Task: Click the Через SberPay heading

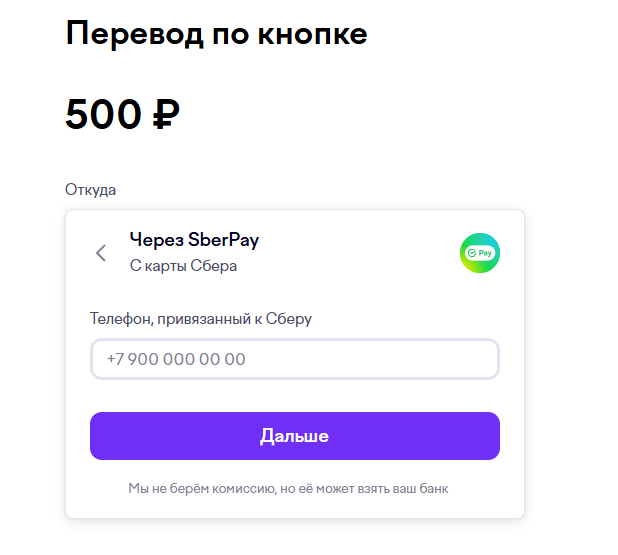Action: pyautogui.click(x=194, y=240)
